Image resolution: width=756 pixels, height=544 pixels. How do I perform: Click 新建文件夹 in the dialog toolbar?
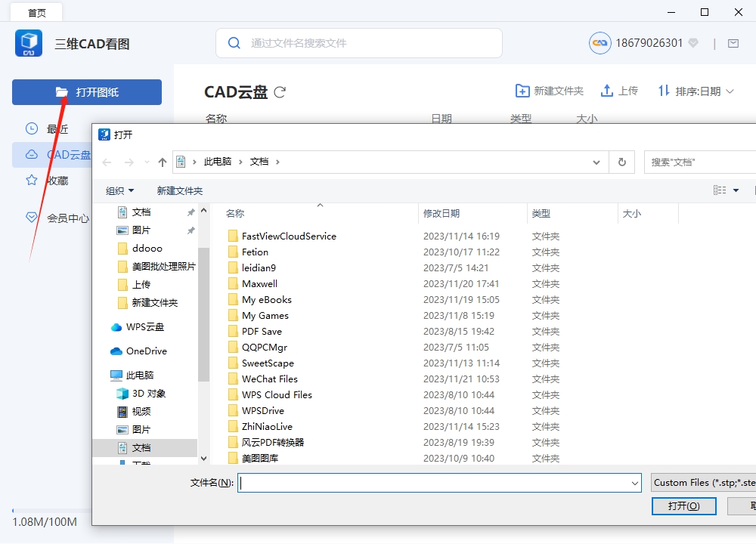(179, 190)
